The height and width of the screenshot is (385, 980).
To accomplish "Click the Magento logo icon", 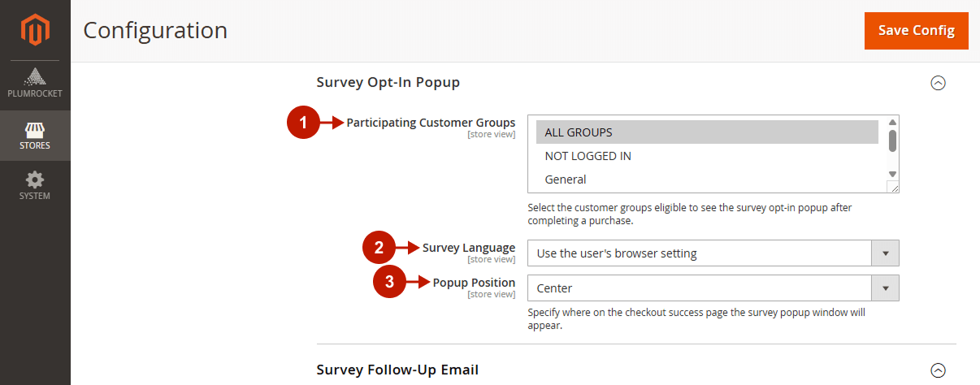I will pos(35,30).
